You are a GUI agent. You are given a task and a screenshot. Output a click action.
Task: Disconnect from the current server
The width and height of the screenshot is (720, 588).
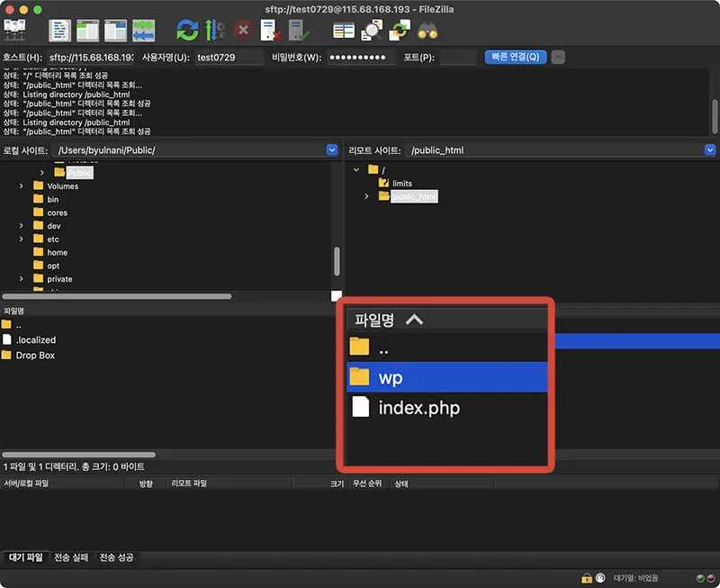point(271,31)
